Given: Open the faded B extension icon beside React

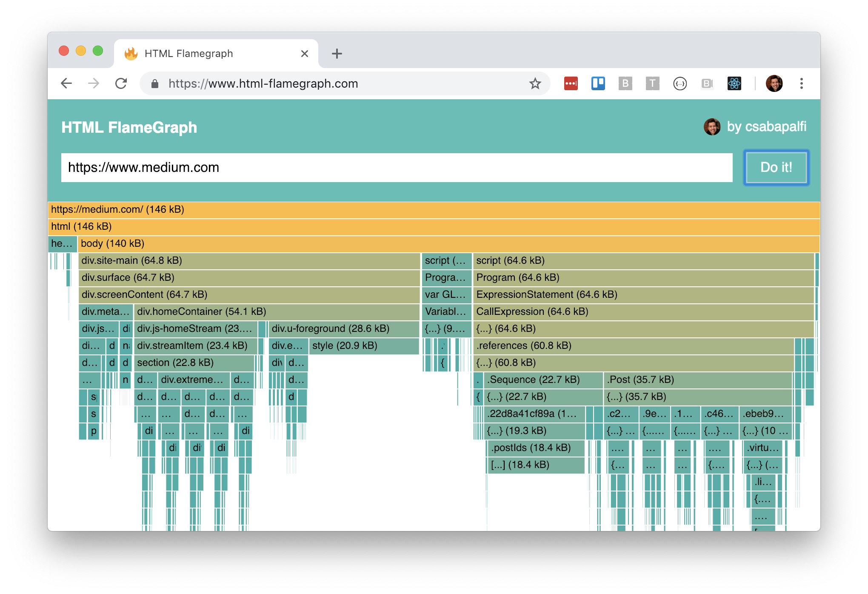Looking at the screenshot, I should [x=707, y=83].
